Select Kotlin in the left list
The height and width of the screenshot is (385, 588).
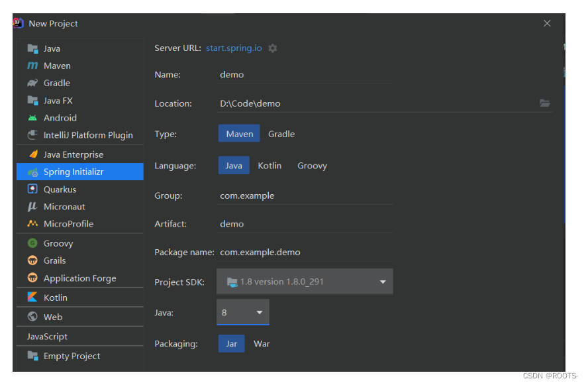coord(80,298)
